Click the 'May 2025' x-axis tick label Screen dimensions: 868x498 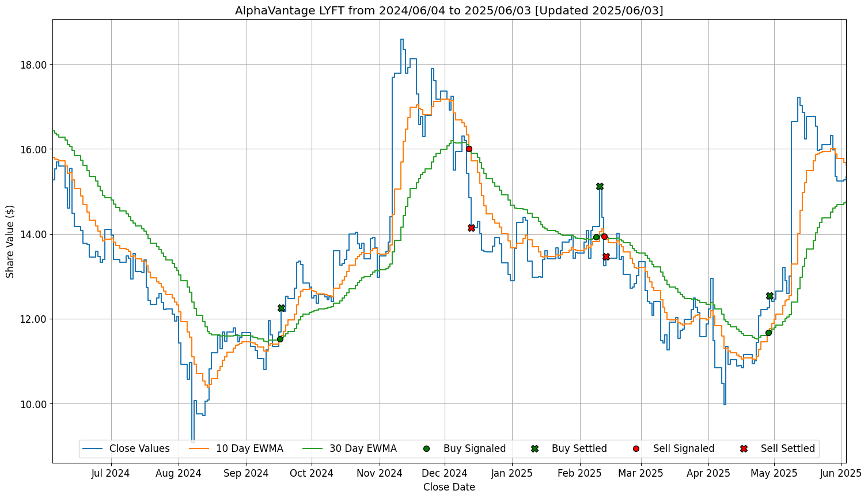click(x=774, y=474)
